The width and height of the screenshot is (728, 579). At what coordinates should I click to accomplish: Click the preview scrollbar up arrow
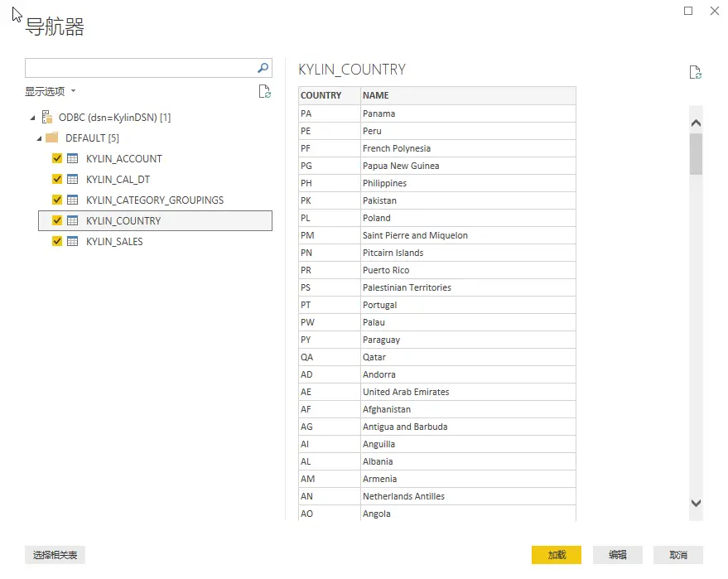coord(696,123)
